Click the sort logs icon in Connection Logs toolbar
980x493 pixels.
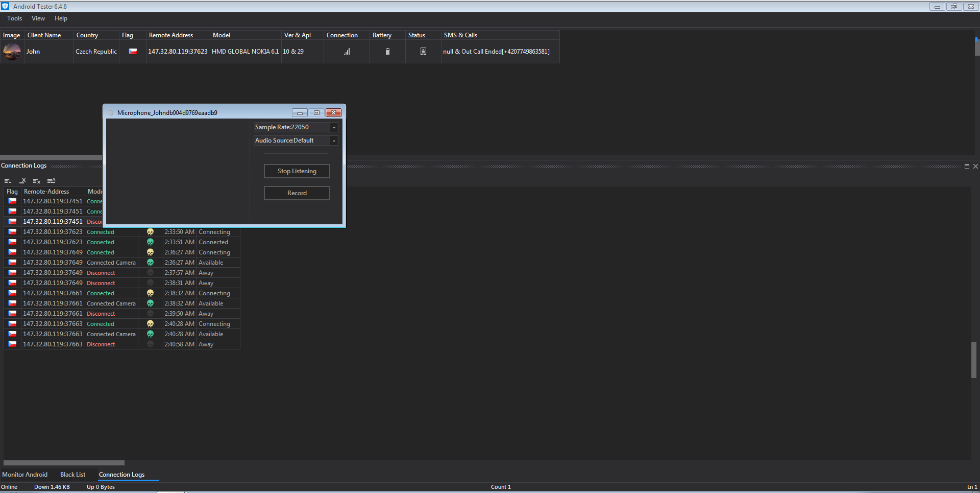8,181
